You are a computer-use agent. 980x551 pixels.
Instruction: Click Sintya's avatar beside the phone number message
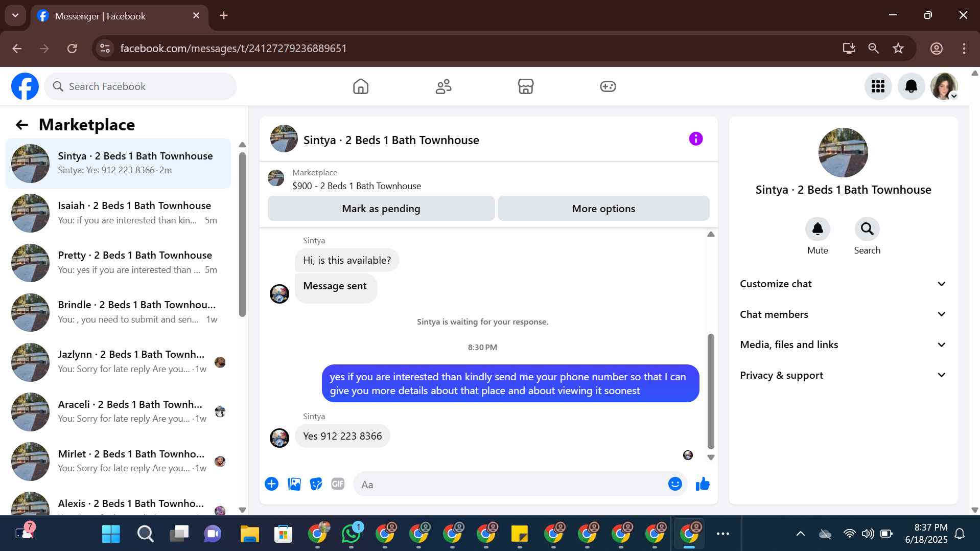pyautogui.click(x=279, y=438)
